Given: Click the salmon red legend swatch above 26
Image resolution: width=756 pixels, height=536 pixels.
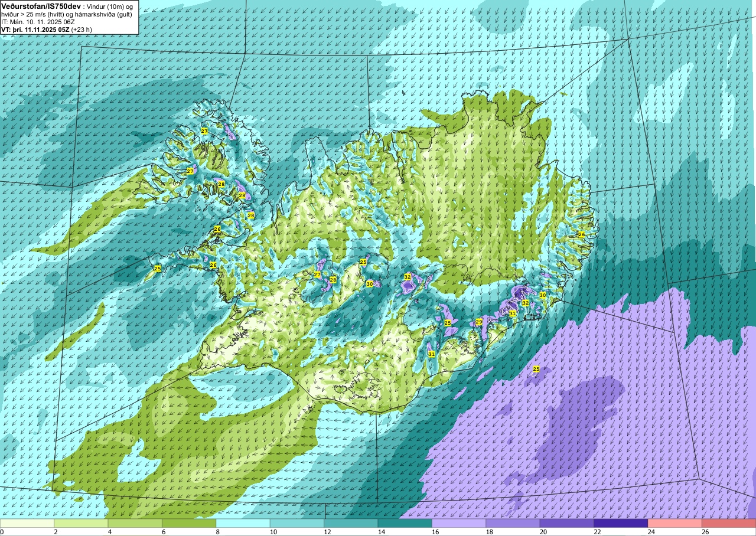Looking at the screenshot, I should click(x=729, y=523).
